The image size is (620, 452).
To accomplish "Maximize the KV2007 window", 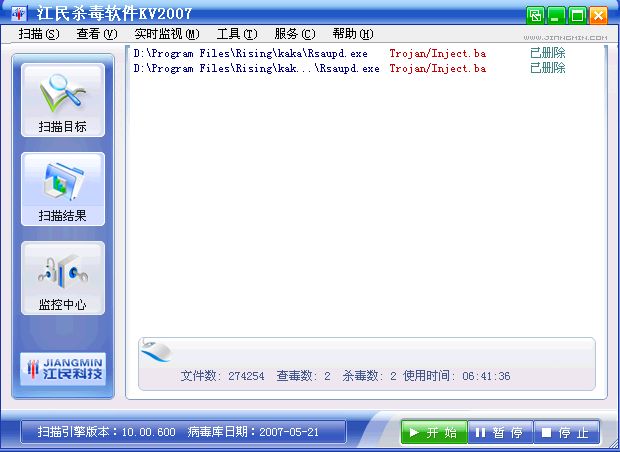I will click(577, 16).
